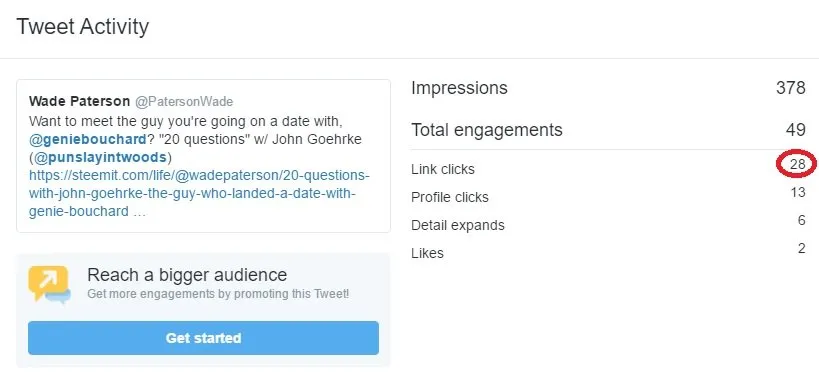Click the Get started button
Screen dimensions: 819x379
click(x=203, y=338)
